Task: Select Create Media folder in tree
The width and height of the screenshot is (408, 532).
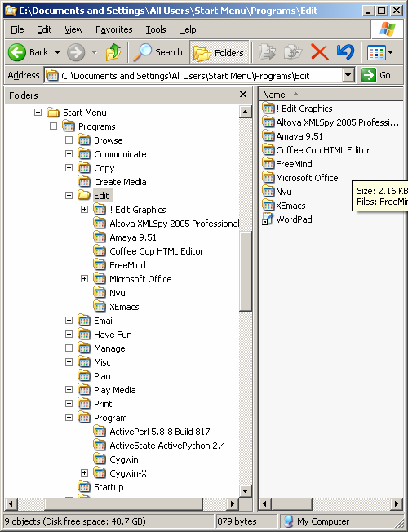Action: tap(120, 182)
